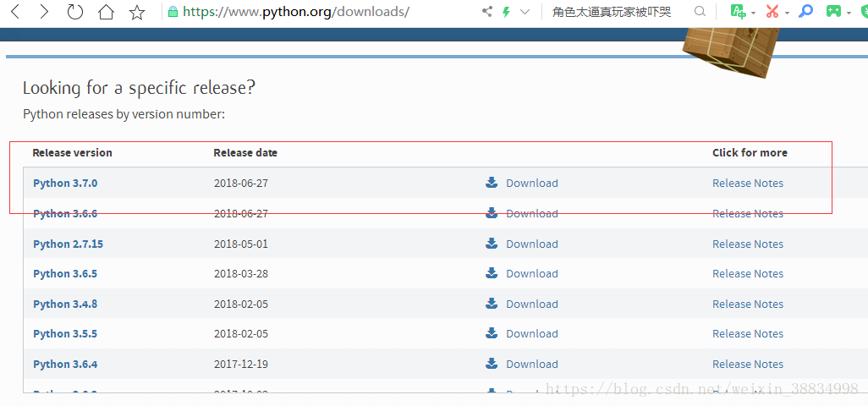Click the search box with Chinese text
Screen dimensions: 868x406
coord(612,12)
